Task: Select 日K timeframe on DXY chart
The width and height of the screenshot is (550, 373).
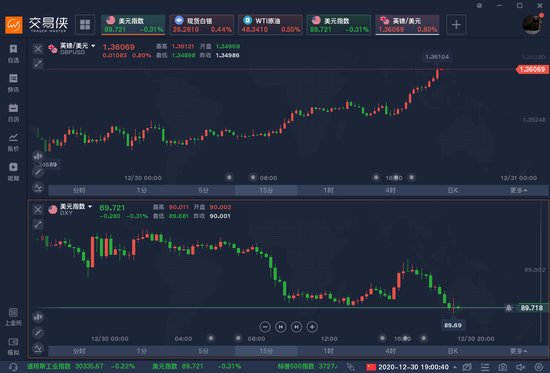Action: [x=453, y=351]
